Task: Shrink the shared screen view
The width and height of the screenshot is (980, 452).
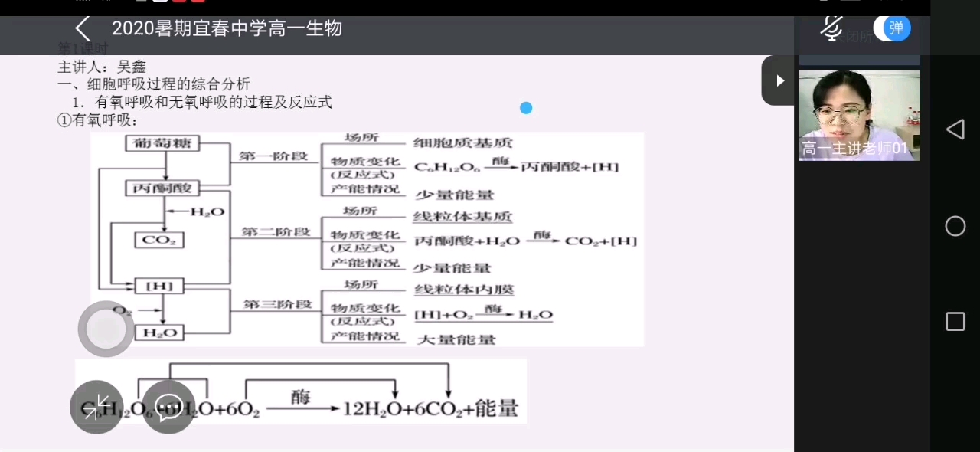Action: [x=96, y=406]
